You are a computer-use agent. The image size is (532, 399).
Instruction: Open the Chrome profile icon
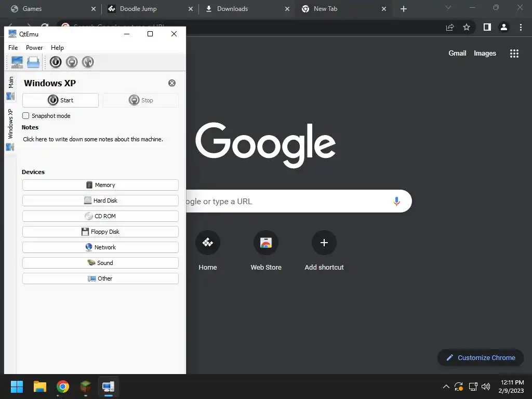504,27
